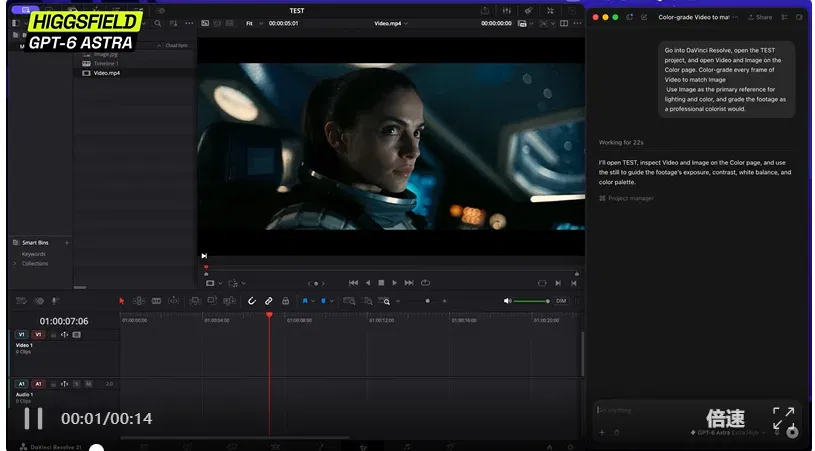
Task: Toggle Loop playback in viewer
Action: (x=425, y=283)
